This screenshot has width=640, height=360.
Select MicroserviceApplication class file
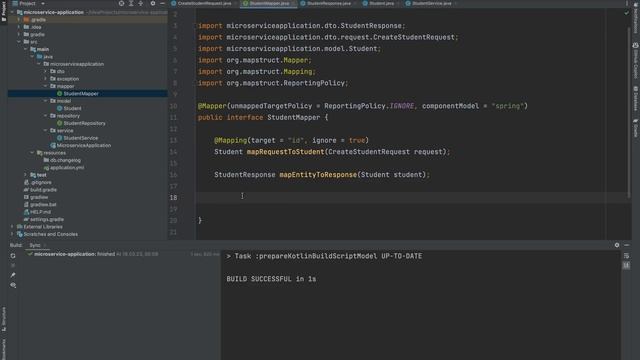(x=80, y=145)
